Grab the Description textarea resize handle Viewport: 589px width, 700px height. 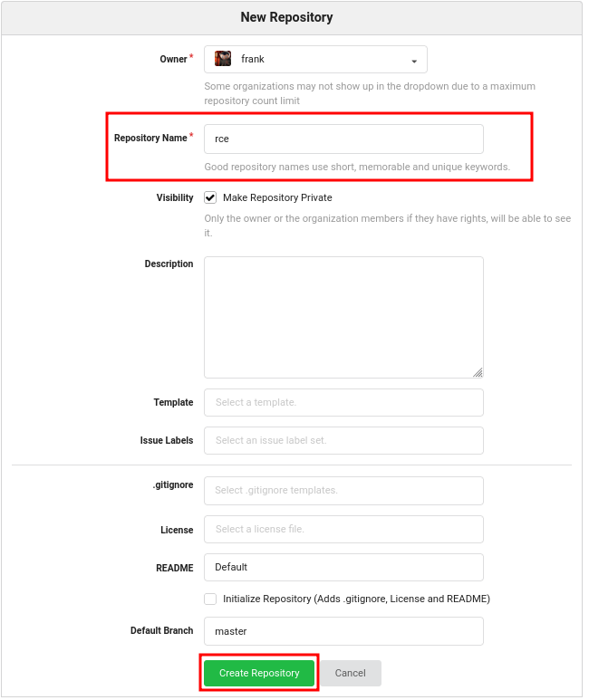tap(478, 372)
